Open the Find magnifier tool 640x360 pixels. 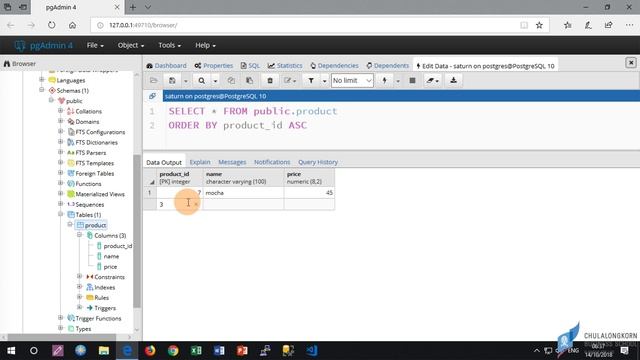202,80
